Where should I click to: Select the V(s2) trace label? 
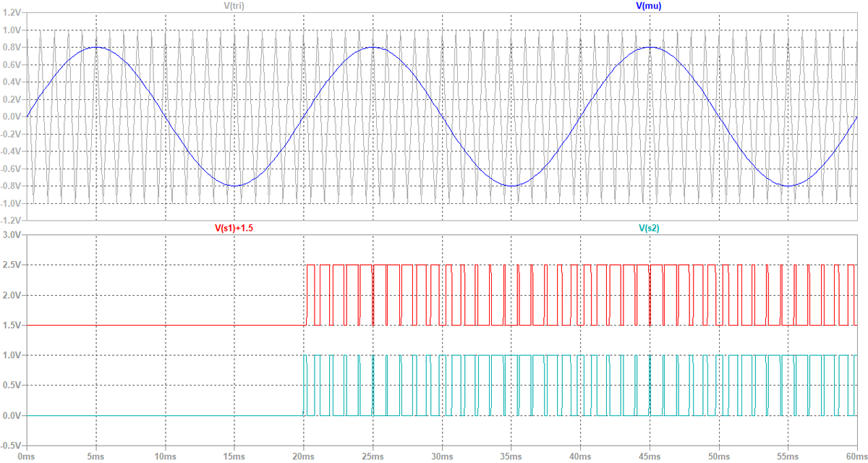650,227
